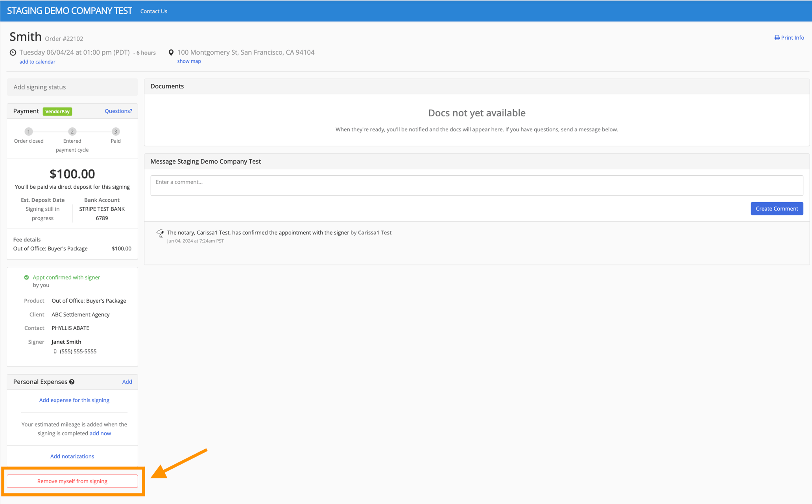Click step 2 circle Entered payment cycle
The width and height of the screenshot is (812, 504).
tap(72, 131)
